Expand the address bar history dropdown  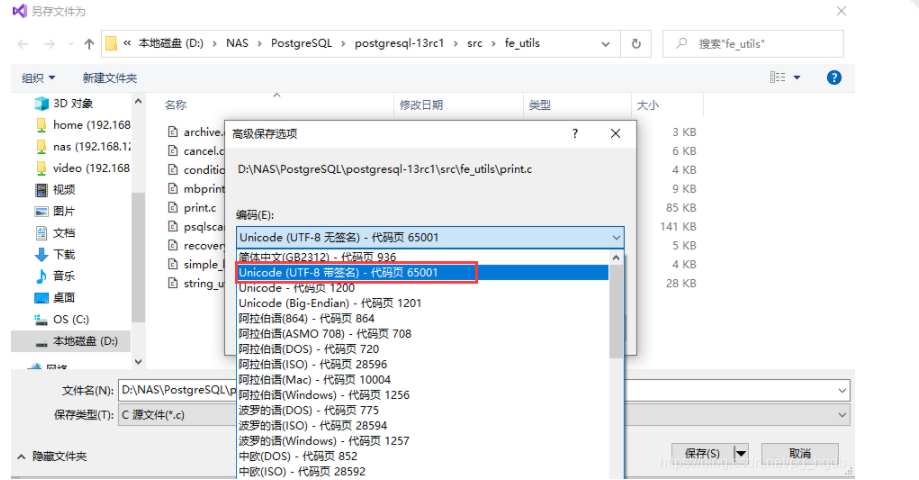coord(605,44)
